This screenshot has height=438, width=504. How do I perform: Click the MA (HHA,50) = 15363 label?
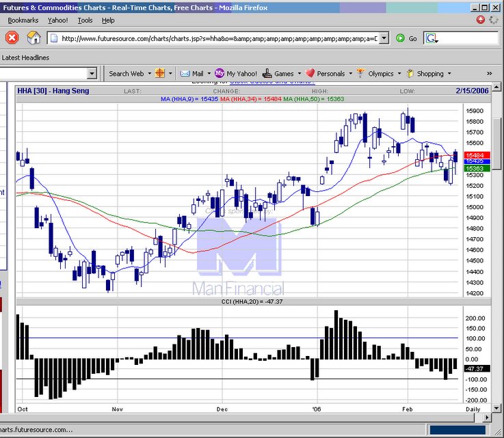click(x=313, y=99)
